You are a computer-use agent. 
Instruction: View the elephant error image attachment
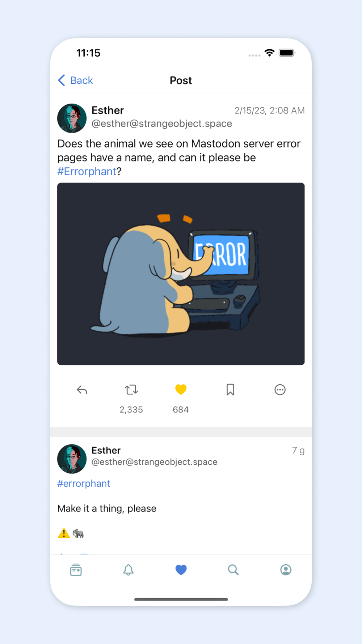pyautogui.click(x=181, y=274)
